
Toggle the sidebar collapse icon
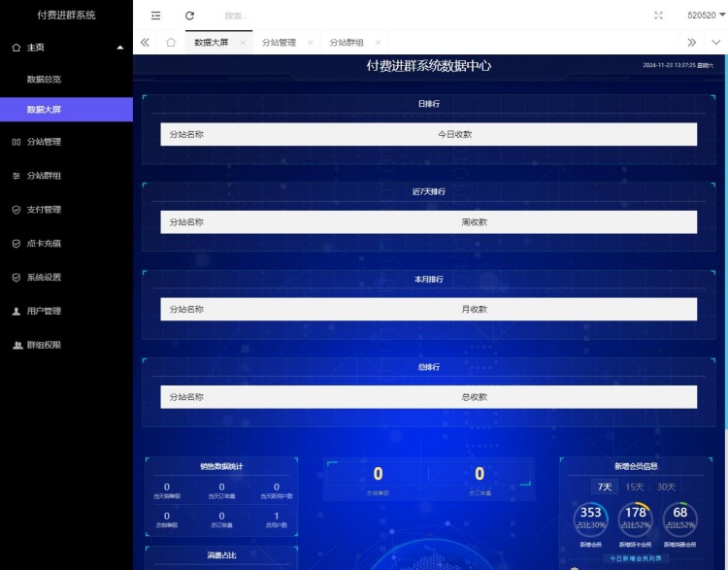pos(155,16)
